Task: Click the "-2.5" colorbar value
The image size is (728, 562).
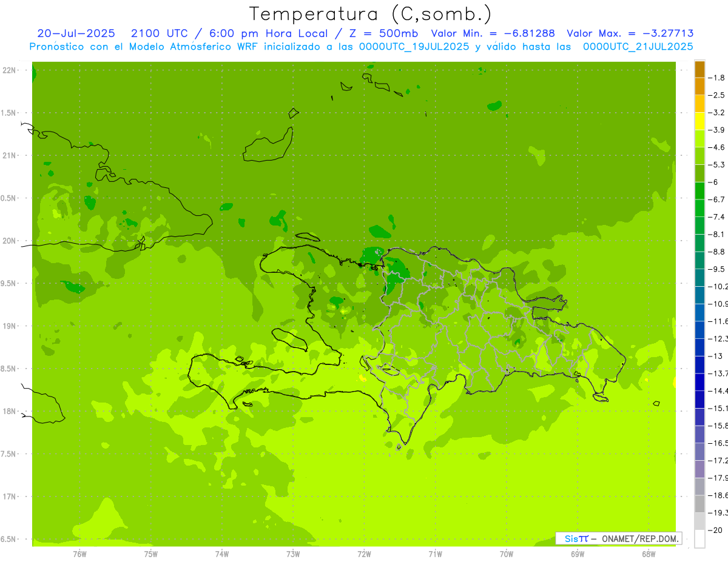Action: point(716,95)
